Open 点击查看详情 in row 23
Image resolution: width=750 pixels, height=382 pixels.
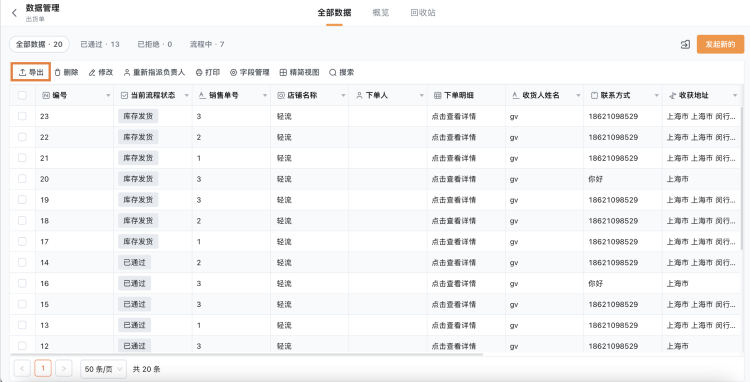[x=453, y=116]
